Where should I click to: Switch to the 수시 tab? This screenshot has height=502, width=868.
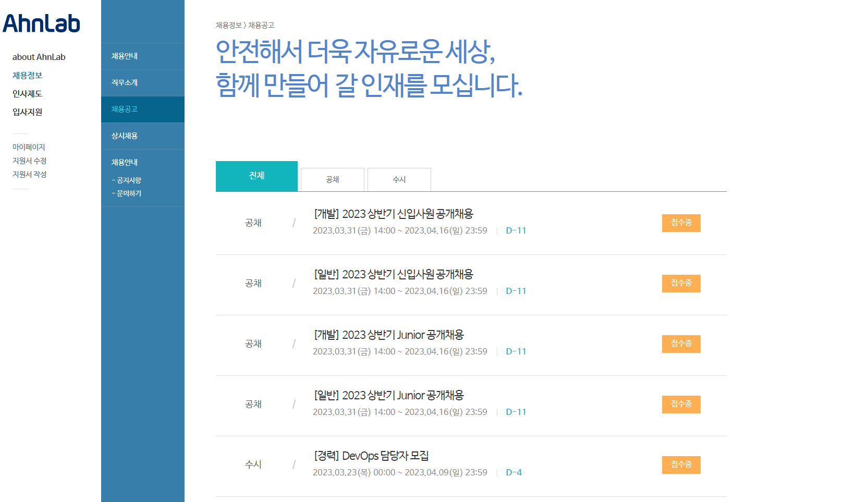click(399, 180)
